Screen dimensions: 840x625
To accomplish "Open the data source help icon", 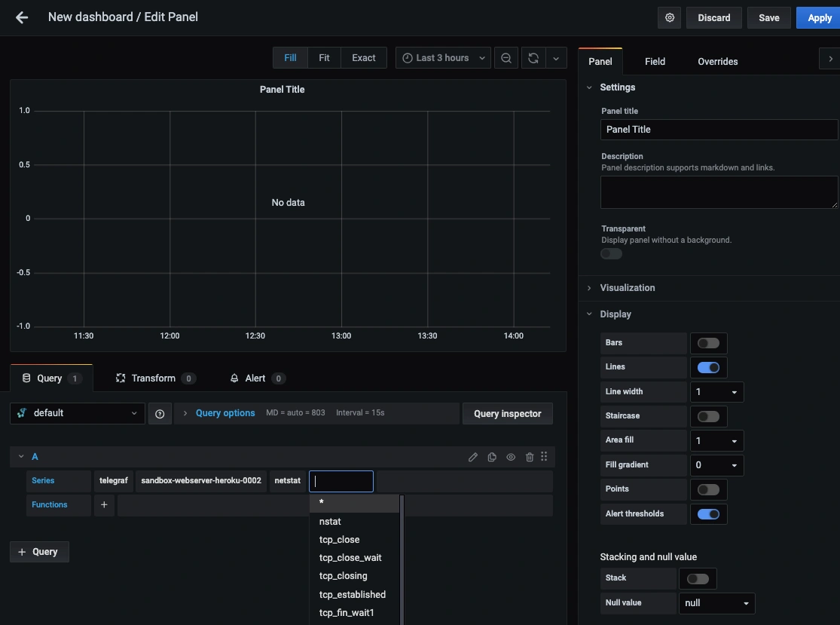I will 160,414.
